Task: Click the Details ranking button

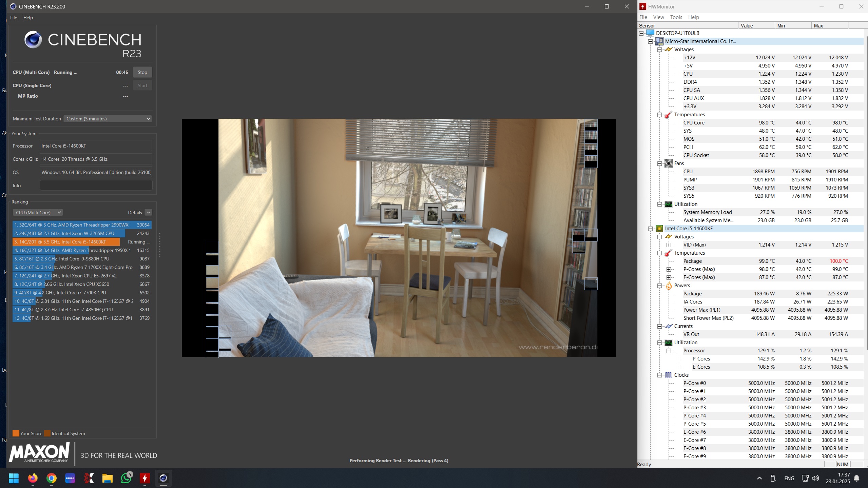Action: point(148,213)
